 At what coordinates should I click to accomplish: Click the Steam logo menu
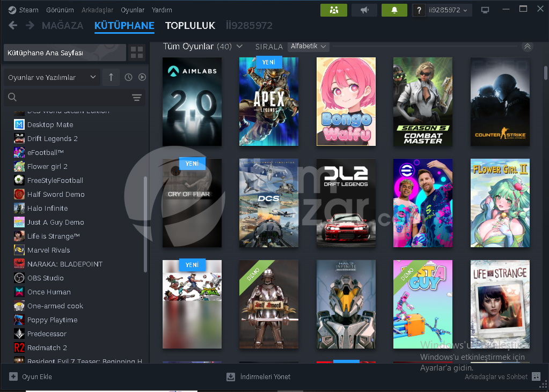12,10
